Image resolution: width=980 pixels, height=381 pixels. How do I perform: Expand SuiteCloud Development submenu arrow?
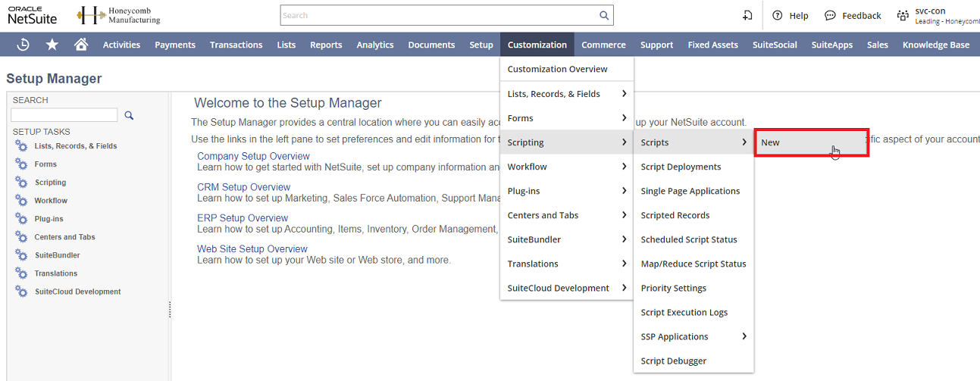[x=624, y=288]
